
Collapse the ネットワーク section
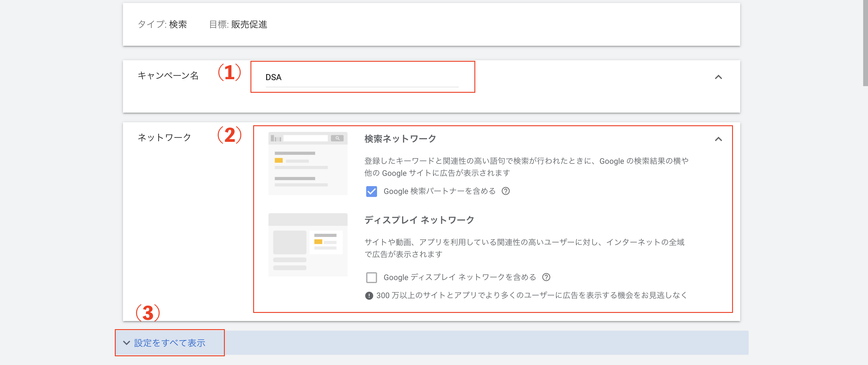pos(719,139)
